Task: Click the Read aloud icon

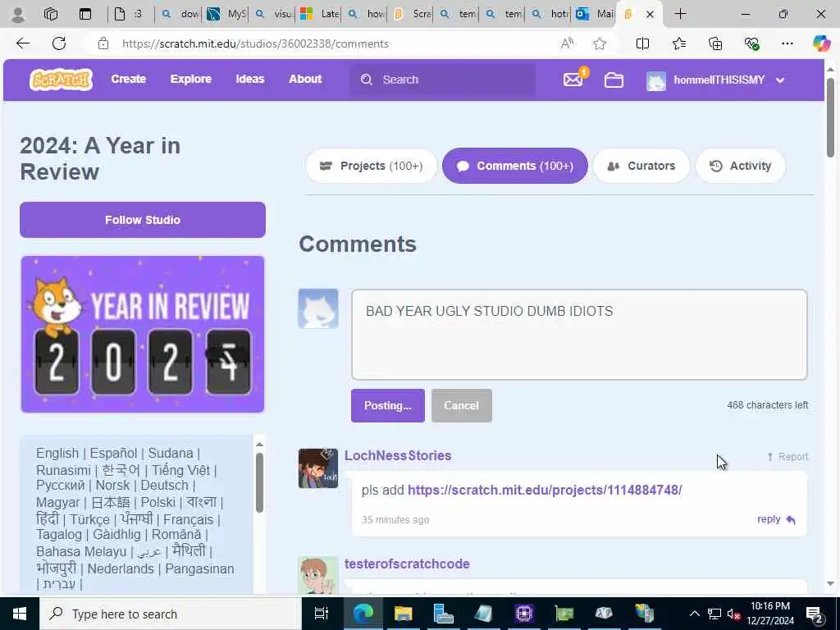Action: coord(567,43)
